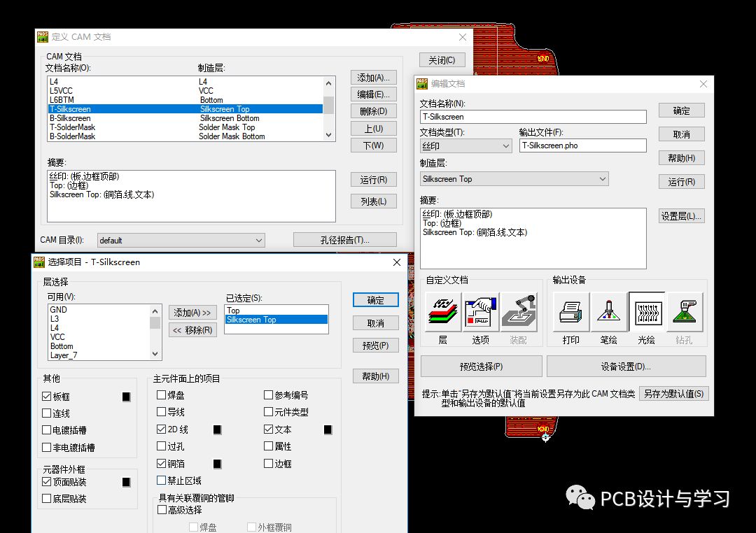
Task: Open the CAM 目录 default dropdown
Action: (x=181, y=241)
